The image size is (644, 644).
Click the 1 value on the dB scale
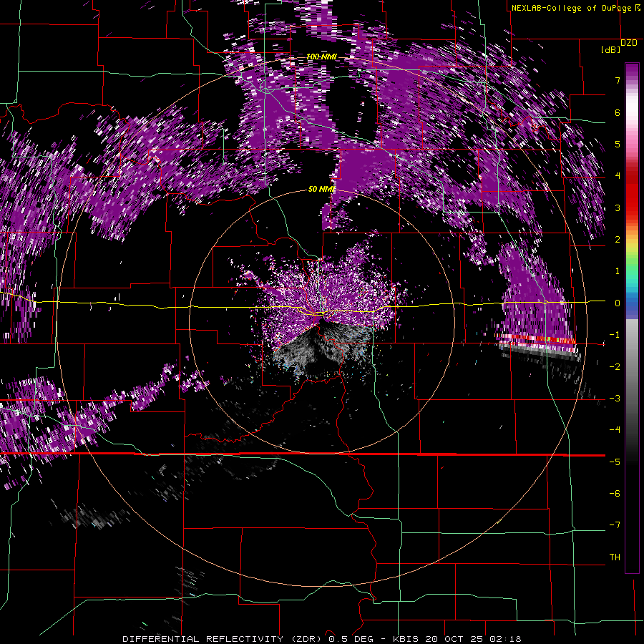[618, 271]
